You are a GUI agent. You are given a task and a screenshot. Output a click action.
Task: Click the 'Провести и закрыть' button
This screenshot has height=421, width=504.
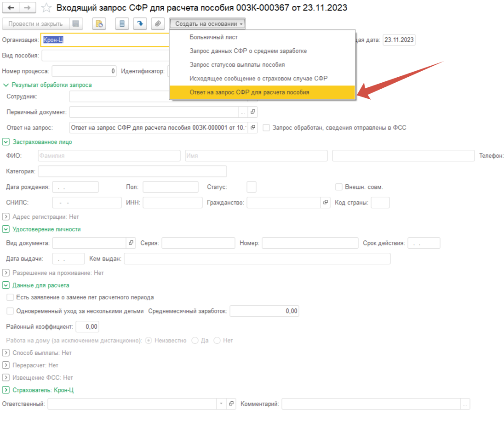coord(35,23)
